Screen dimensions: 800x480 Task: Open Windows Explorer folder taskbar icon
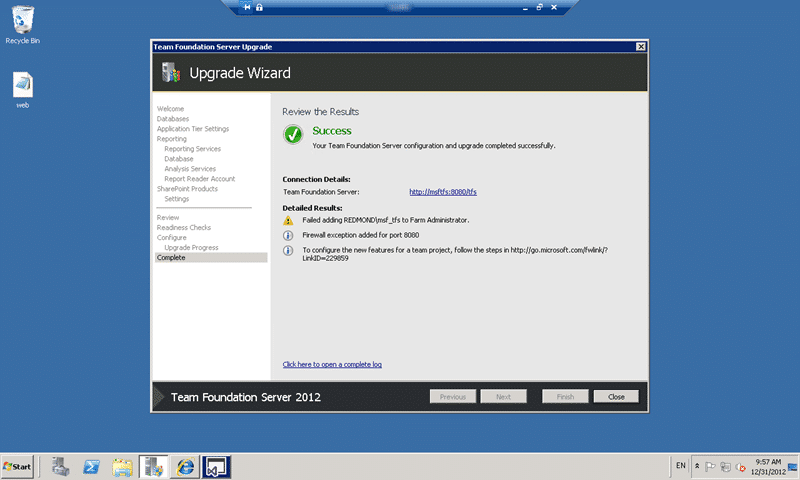pyautogui.click(x=122, y=466)
